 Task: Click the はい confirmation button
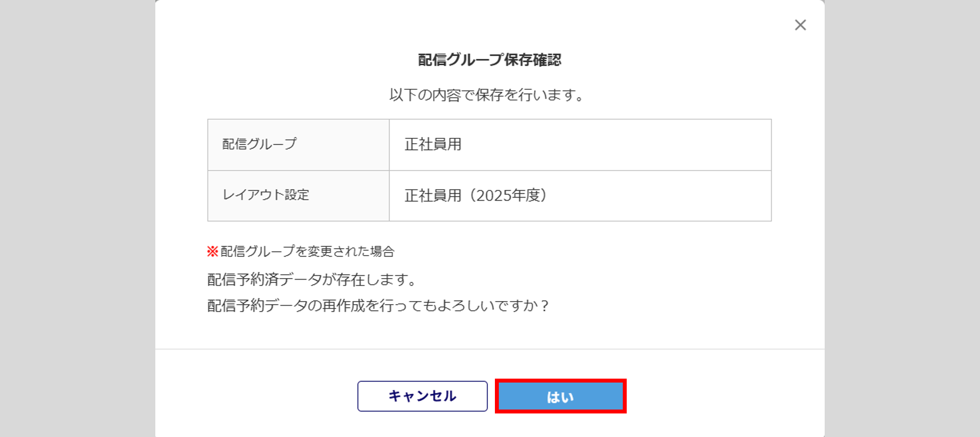point(560,396)
